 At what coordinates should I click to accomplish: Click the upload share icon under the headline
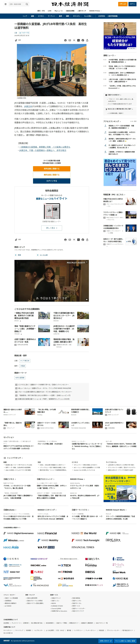point(87,40)
